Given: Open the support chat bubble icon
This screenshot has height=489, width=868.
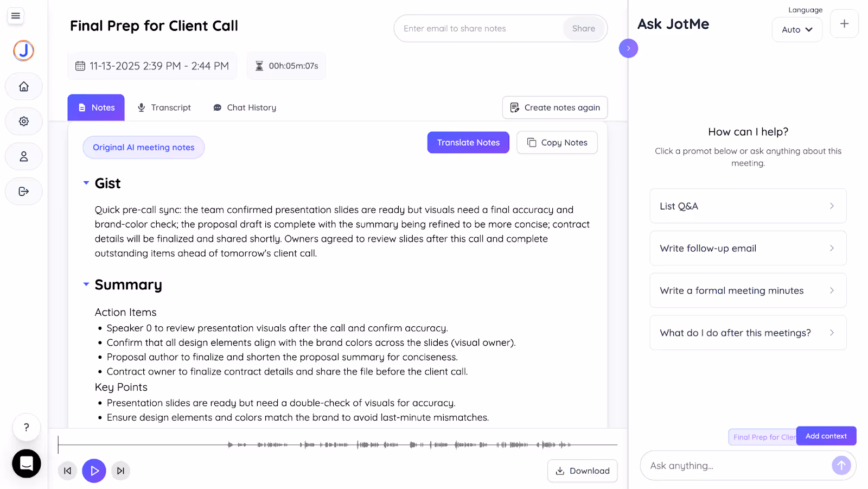Looking at the screenshot, I should pyautogui.click(x=26, y=463).
